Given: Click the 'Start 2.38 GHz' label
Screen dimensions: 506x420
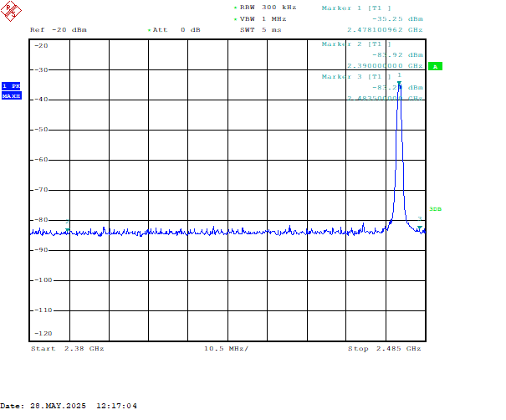Looking at the screenshot, I should (x=68, y=349).
